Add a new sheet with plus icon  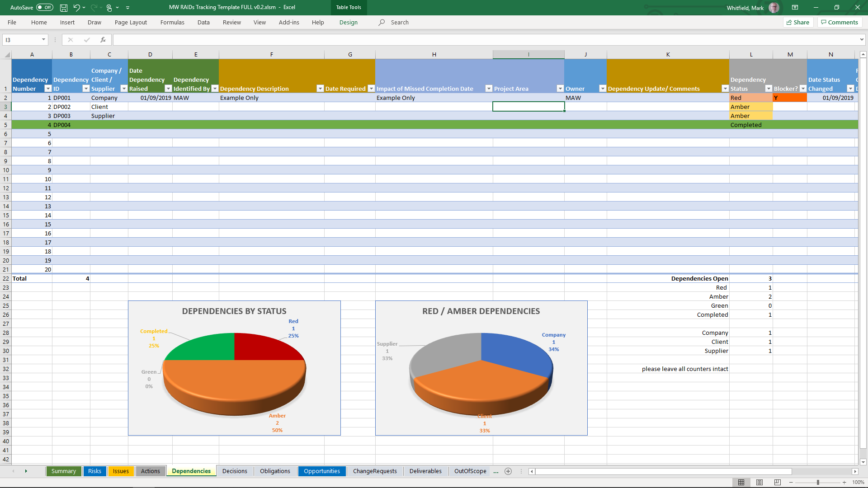(x=508, y=471)
